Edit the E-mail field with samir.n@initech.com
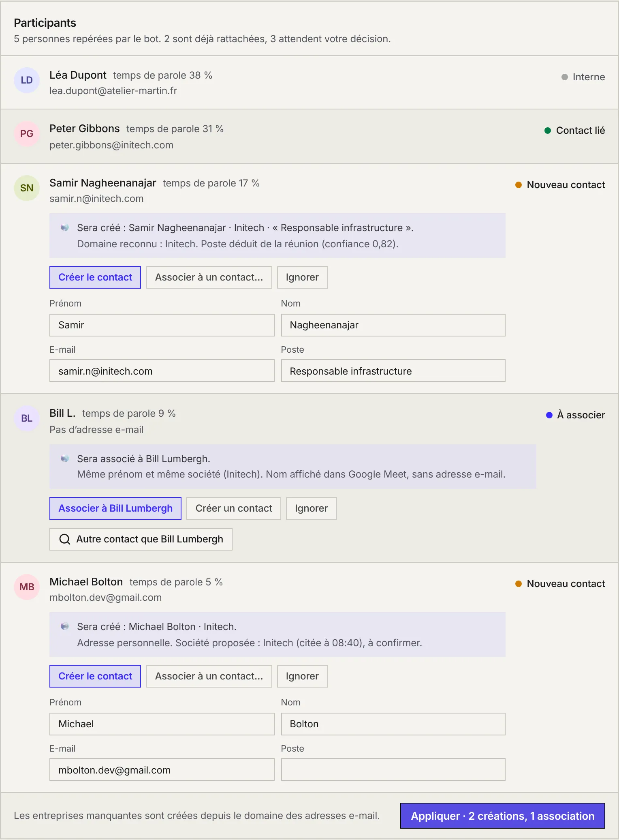 pos(162,371)
